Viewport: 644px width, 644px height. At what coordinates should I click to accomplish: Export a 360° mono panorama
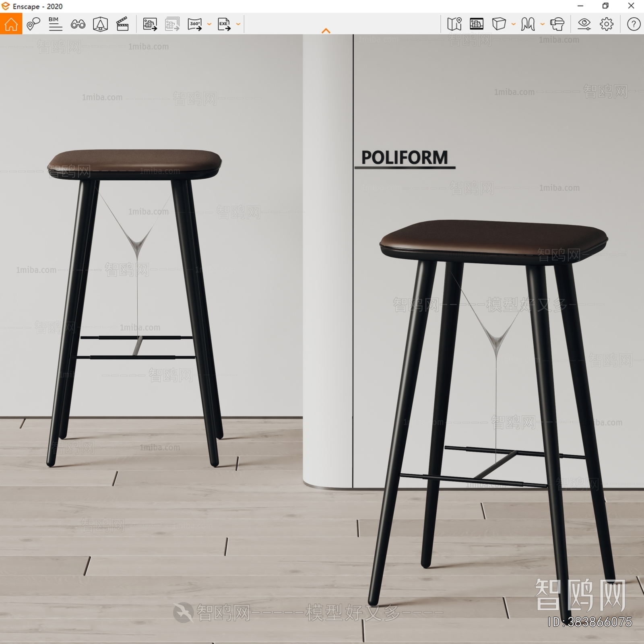click(x=195, y=24)
